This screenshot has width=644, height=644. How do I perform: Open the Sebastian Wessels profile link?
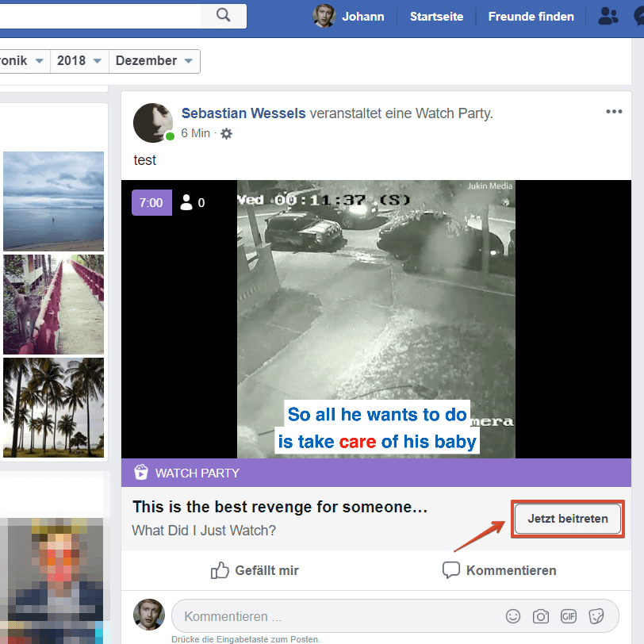coord(243,113)
